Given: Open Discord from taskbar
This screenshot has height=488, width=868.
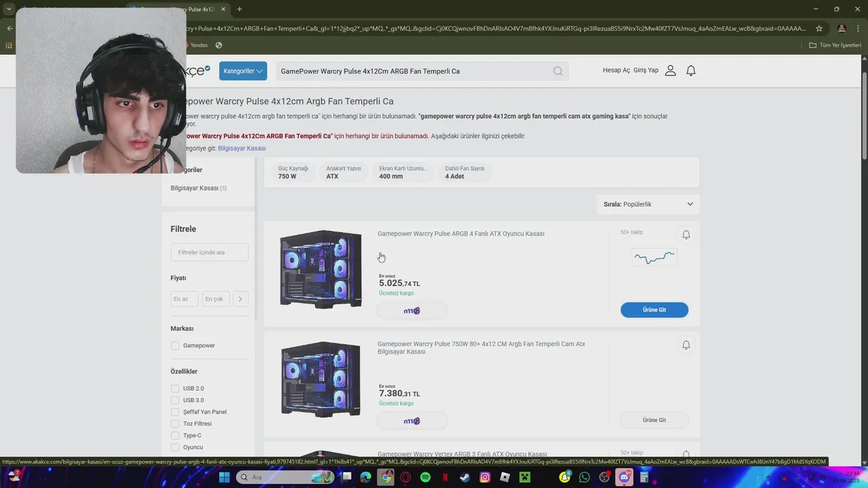Looking at the screenshot, I should (x=625, y=477).
